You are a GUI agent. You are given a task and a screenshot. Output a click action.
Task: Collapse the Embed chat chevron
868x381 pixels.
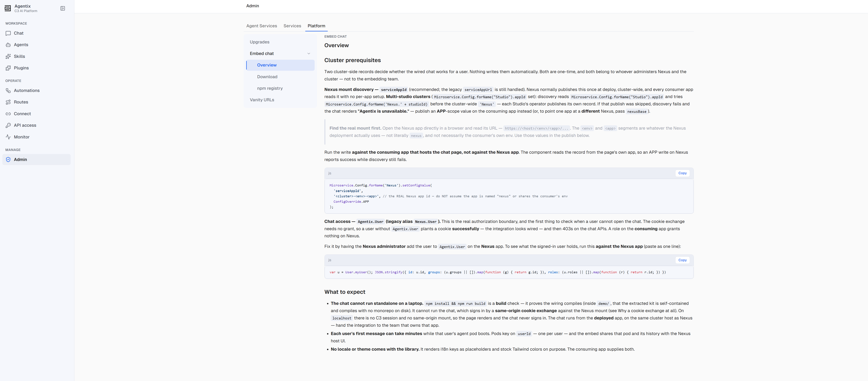click(x=309, y=53)
